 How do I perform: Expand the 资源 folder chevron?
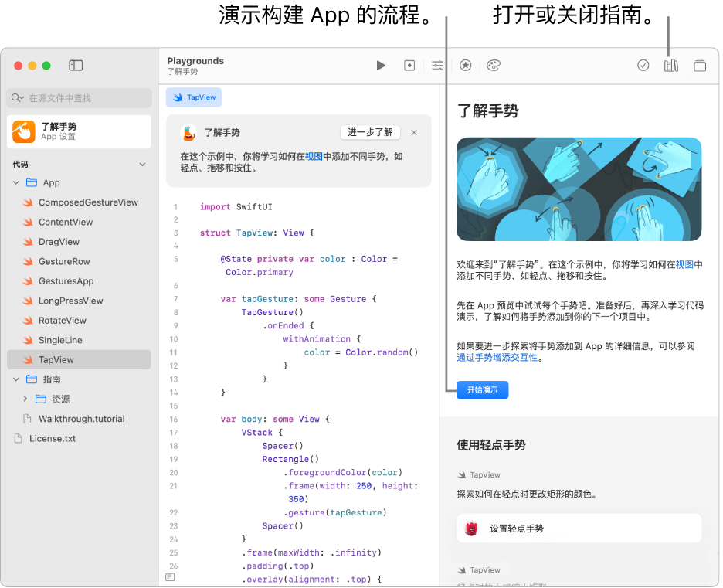pos(25,399)
